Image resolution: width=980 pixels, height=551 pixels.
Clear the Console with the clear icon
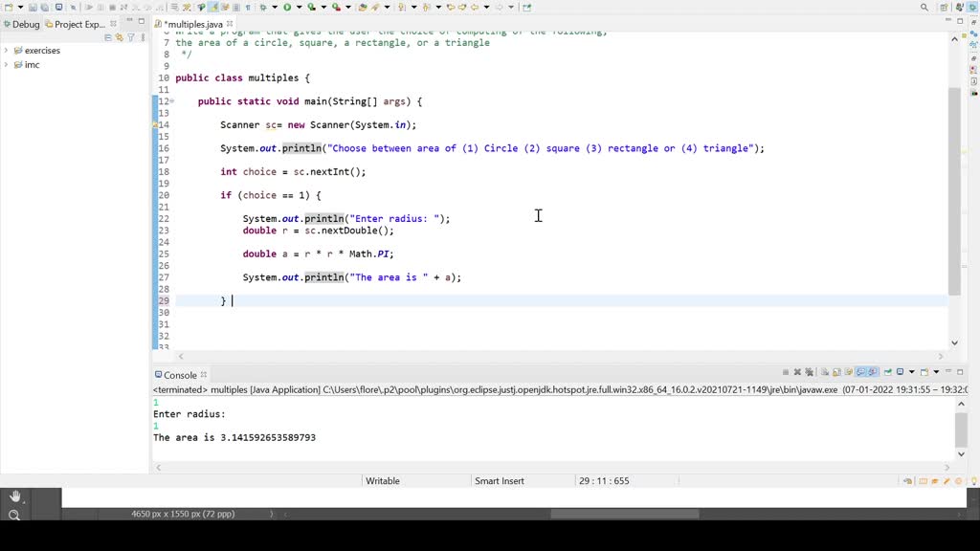click(x=824, y=372)
